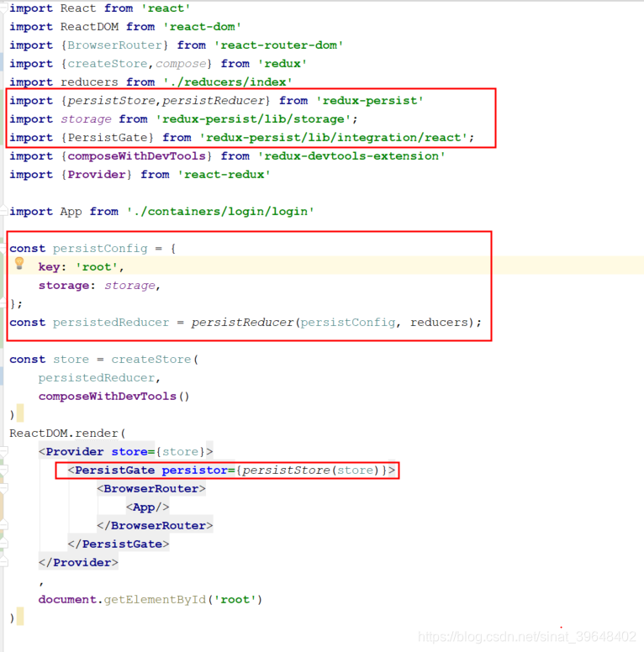Image resolution: width=644 pixels, height=652 pixels.
Task: Click the italic persistReducer function call
Action: coord(242,323)
